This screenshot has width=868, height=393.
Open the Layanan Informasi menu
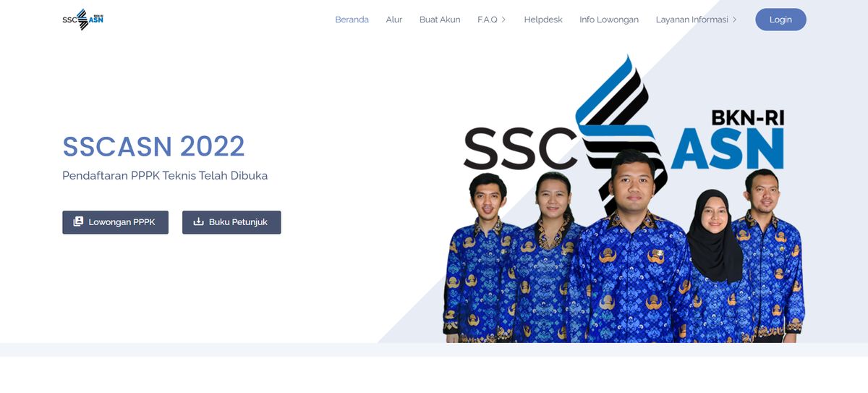coord(697,20)
